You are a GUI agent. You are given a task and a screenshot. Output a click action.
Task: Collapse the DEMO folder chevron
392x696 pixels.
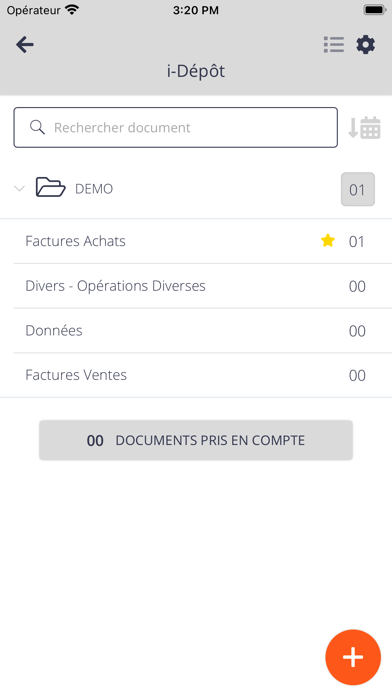(x=19, y=189)
